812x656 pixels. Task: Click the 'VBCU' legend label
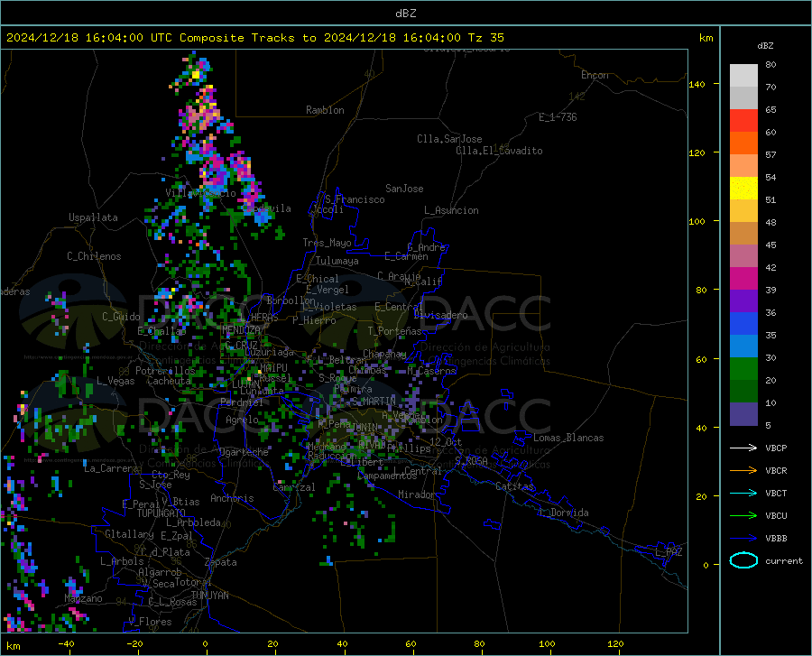click(x=776, y=515)
